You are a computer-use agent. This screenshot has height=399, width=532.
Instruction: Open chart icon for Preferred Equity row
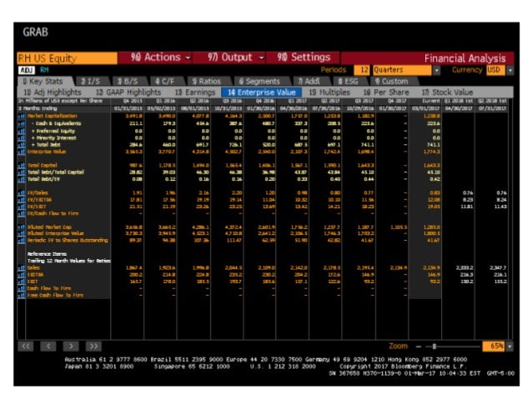tap(22, 131)
